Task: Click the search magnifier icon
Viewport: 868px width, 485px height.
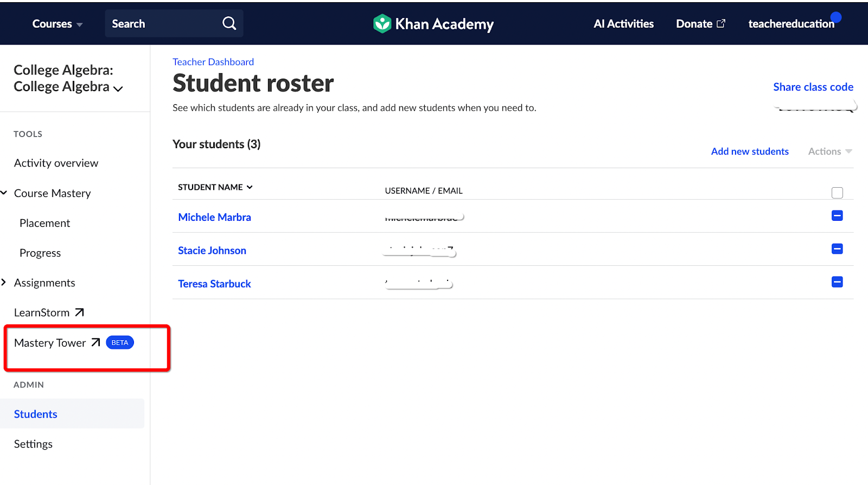Action: click(229, 23)
